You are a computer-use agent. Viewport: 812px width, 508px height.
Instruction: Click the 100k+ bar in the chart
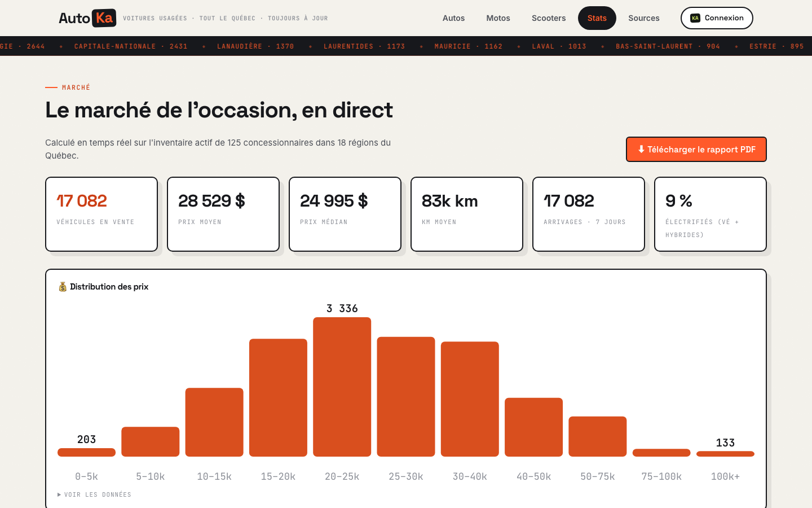click(725, 454)
